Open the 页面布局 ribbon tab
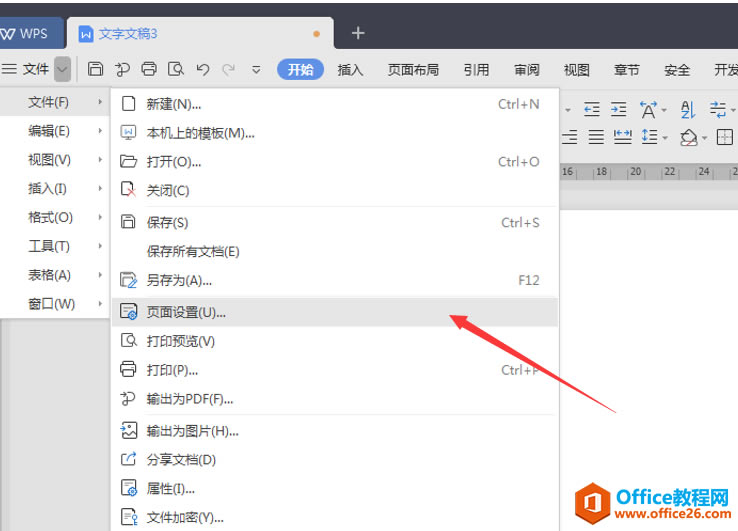738x531 pixels. click(413, 70)
